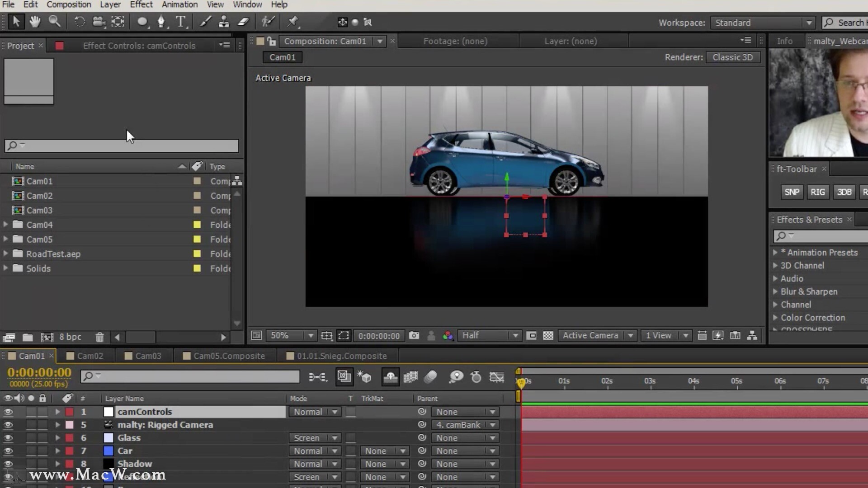Select the Zoom magnifier tool

[x=54, y=22]
